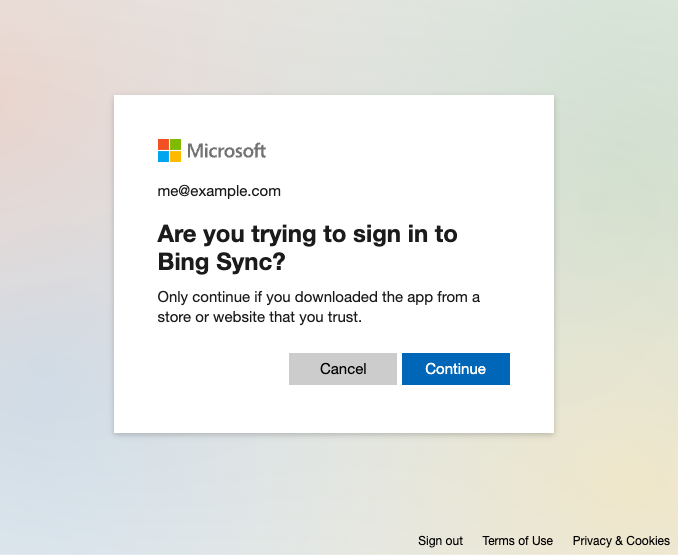Screen dimensions: 678x555
Task: Click the "Are you trying to sign in to" heading line
Action: pos(307,234)
